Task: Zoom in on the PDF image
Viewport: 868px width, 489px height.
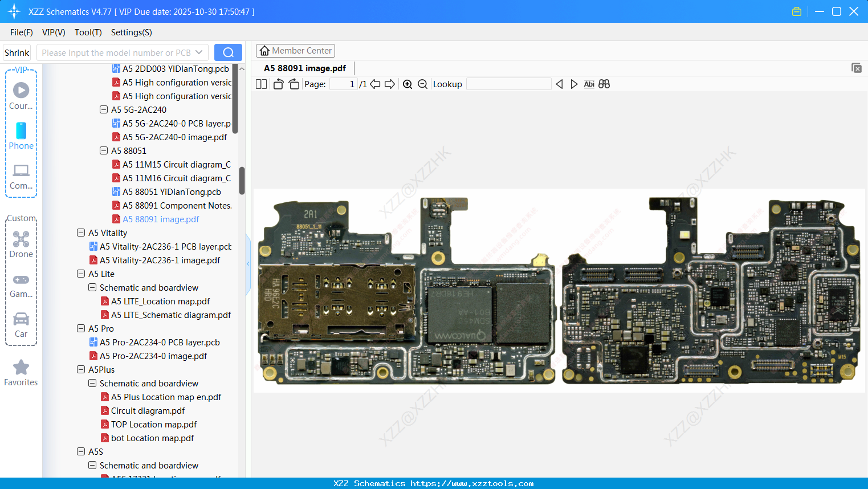Action: point(407,84)
